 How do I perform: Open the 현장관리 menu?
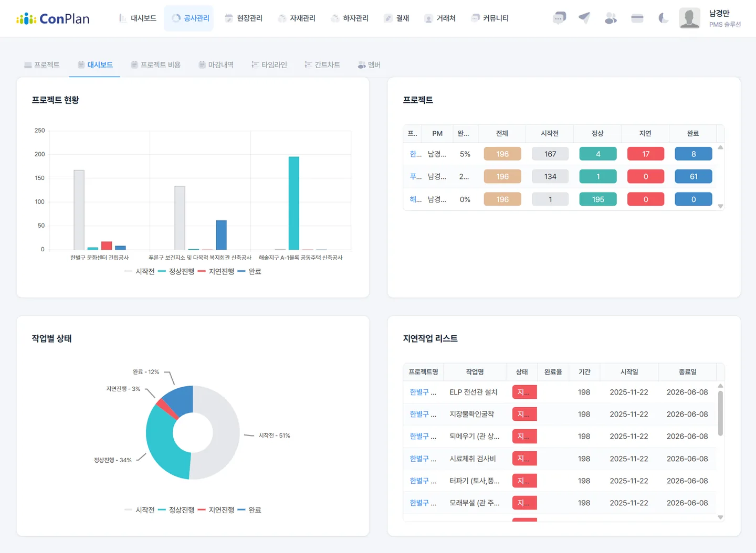243,18
